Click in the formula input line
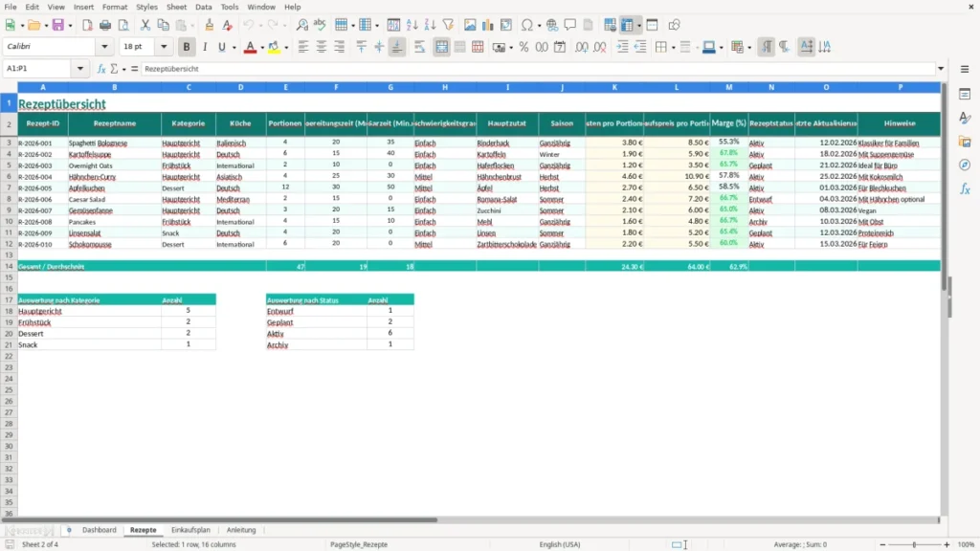The image size is (980, 551). 538,69
